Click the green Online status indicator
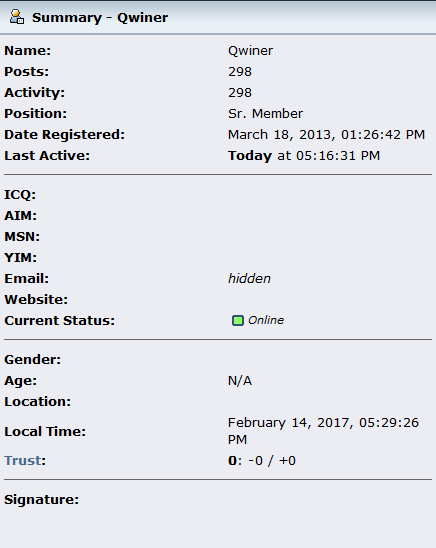Screen dimensions: 436x548 pos(238,320)
